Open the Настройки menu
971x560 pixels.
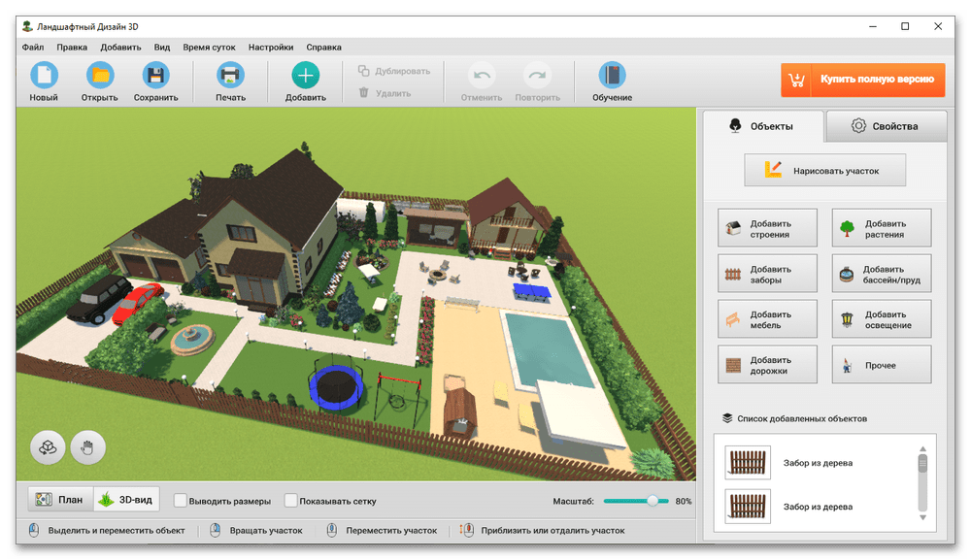(x=271, y=47)
